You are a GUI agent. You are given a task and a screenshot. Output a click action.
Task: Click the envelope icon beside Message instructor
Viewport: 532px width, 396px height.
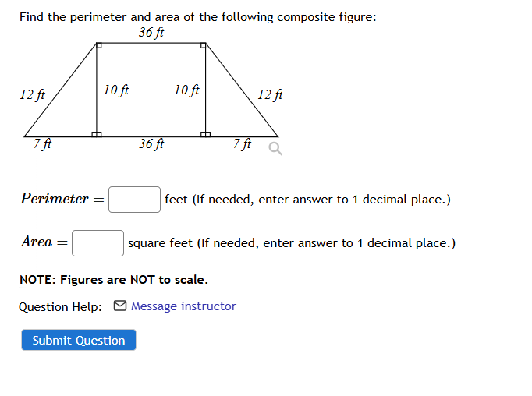(120, 306)
